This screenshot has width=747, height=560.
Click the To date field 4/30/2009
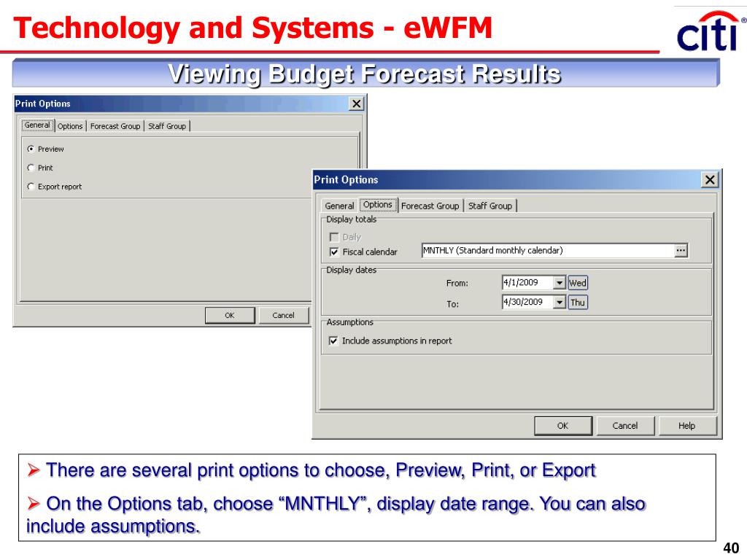click(527, 303)
